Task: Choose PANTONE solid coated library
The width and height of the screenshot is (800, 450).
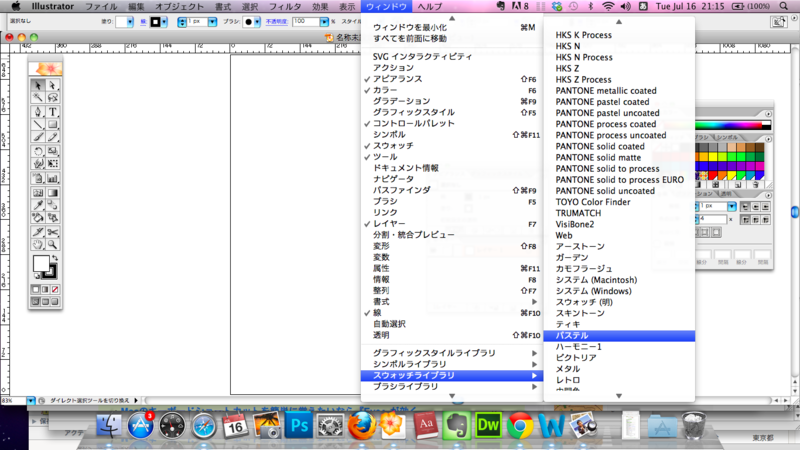Action: pyautogui.click(x=619, y=146)
